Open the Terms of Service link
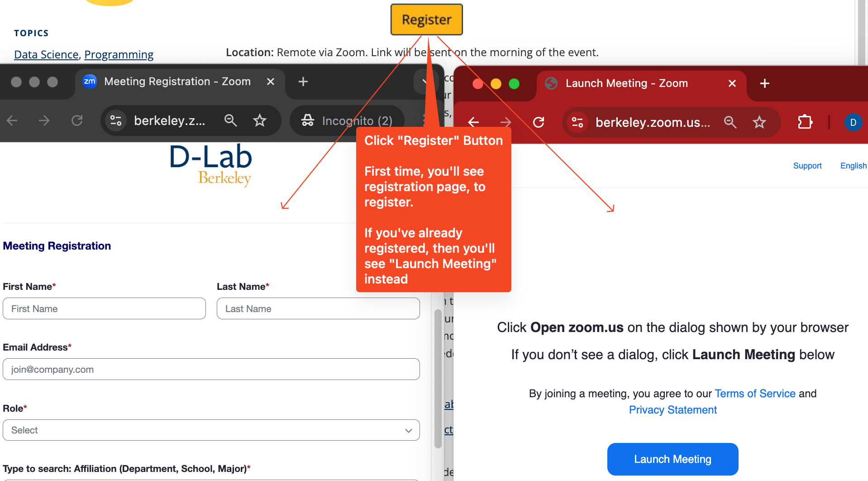Screen dimensions: 868x481 755,393
